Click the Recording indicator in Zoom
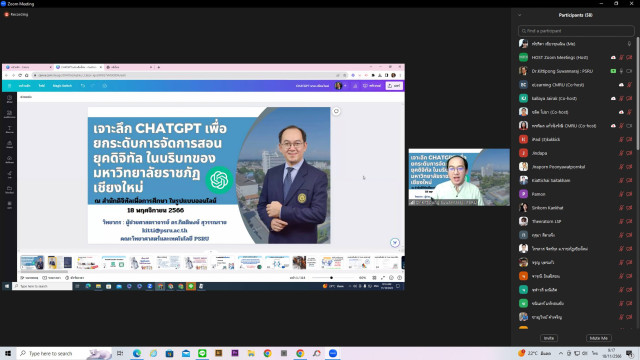 [16, 14]
